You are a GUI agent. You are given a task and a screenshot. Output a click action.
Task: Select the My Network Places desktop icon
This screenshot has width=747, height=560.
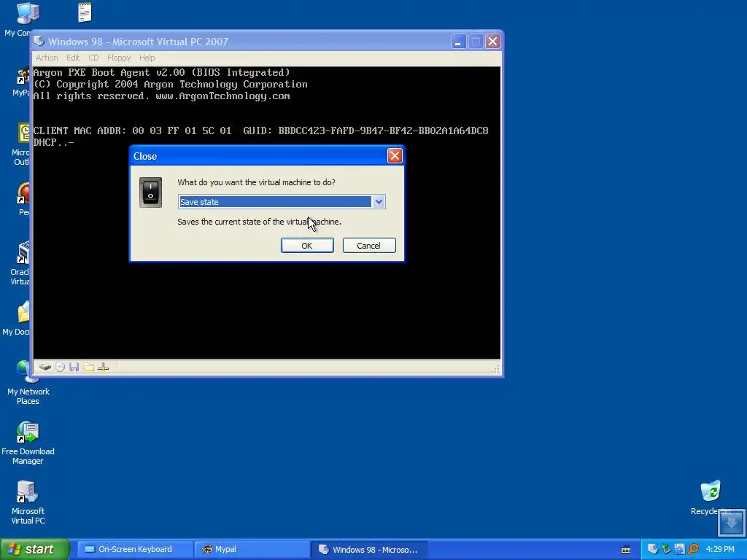point(25,372)
